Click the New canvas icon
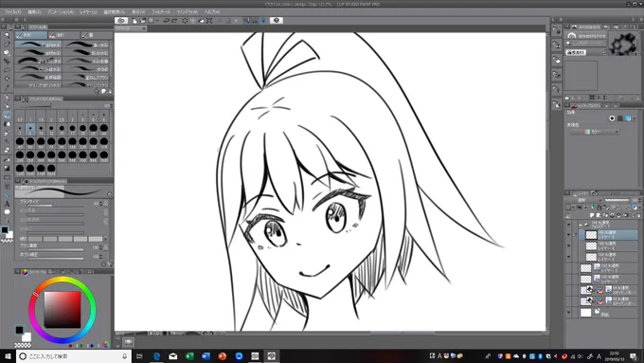 click(x=134, y=21)
